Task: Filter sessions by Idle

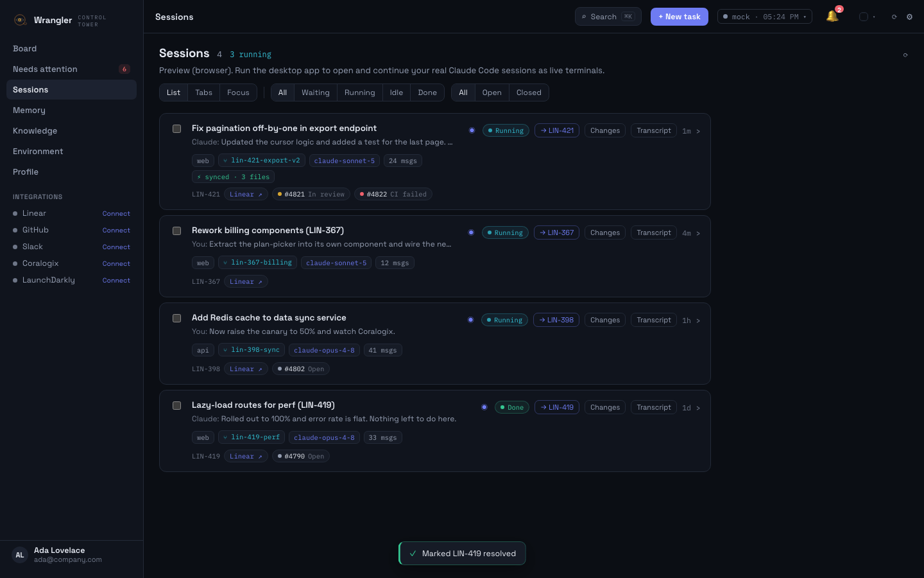Action: pyautogui.click(x=397, y=92)
